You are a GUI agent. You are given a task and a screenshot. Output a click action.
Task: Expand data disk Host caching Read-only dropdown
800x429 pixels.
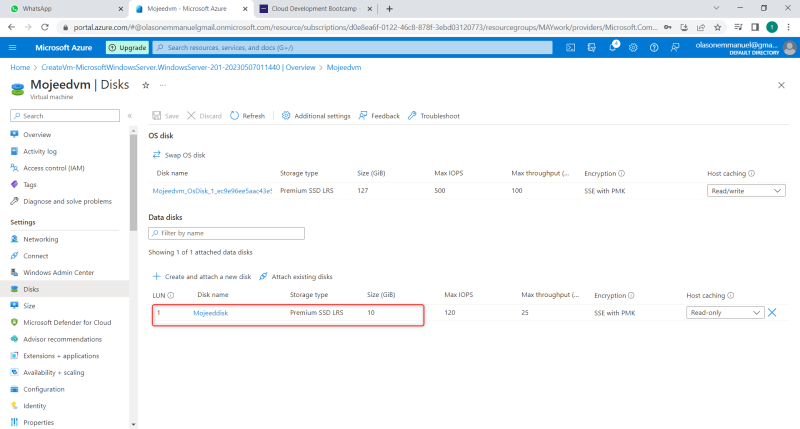[x=725, y=313]
